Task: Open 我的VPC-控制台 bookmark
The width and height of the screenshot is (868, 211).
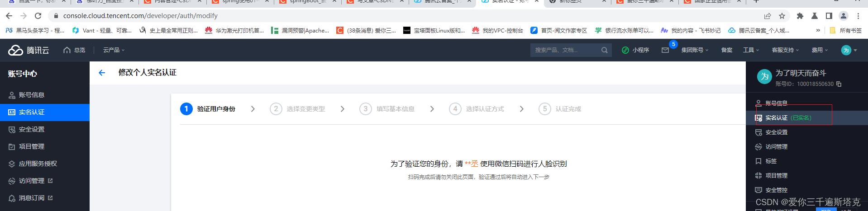Action: point(497,31)
